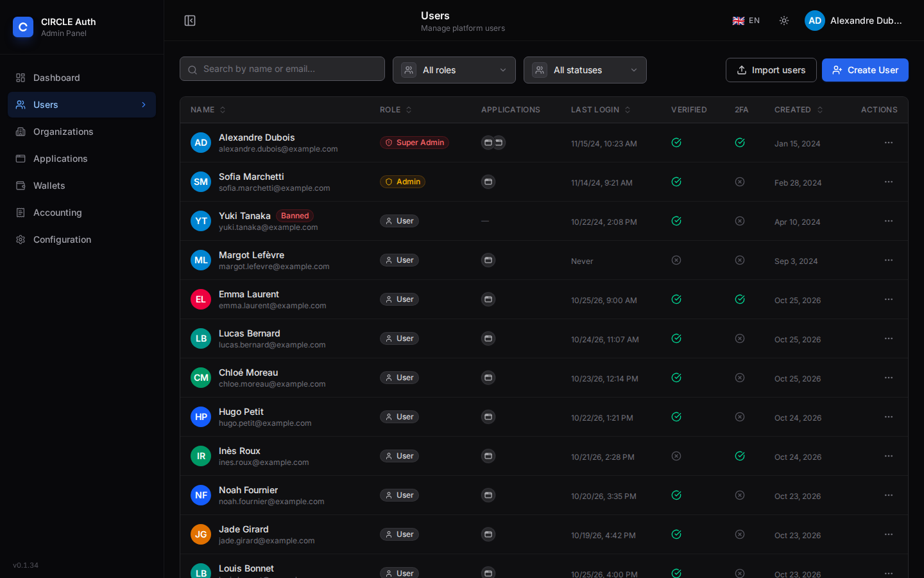The width and height of the screenshot is (924, 578).
Task: Toggle the light/dark theme sun icon
Action: pos(784,21)
